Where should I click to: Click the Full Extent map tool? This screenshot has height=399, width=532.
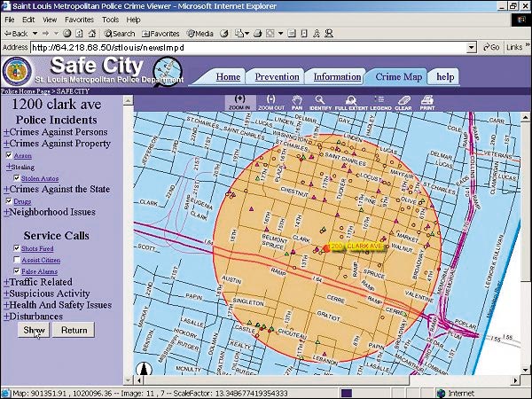click(351, 102)
